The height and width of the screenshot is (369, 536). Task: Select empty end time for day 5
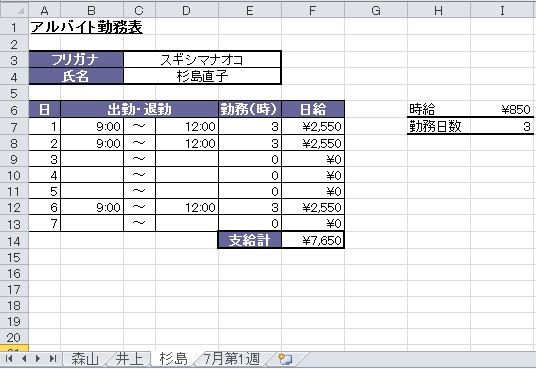(x=187, y=191)
